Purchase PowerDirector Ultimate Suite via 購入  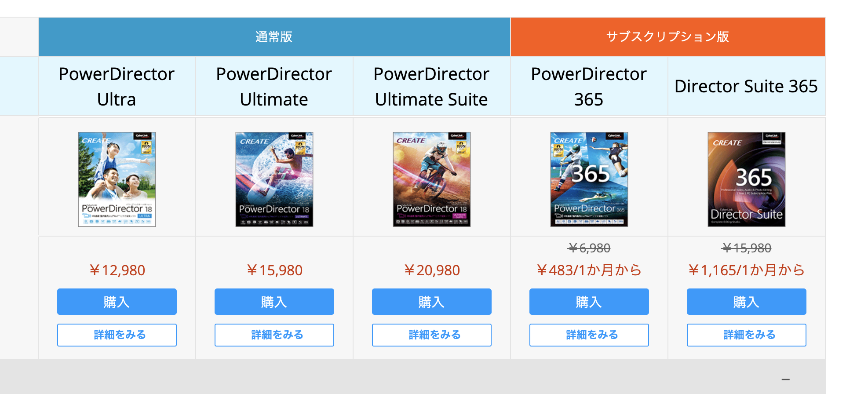432,302
